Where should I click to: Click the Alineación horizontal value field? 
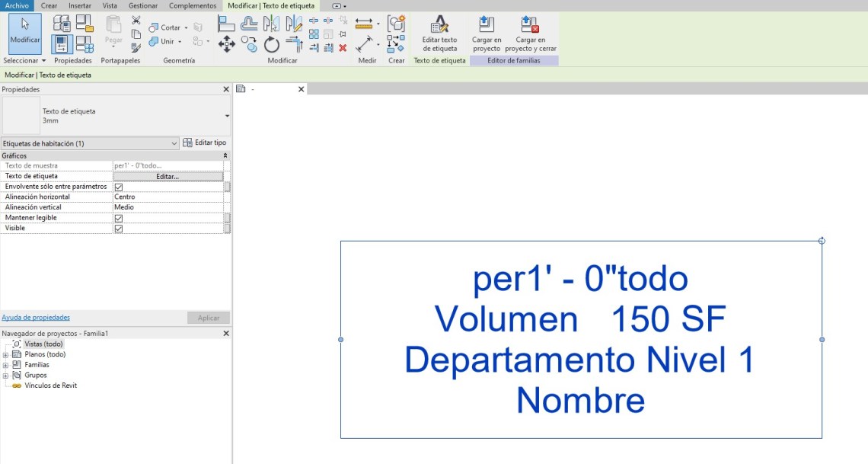tap(168, 197)
